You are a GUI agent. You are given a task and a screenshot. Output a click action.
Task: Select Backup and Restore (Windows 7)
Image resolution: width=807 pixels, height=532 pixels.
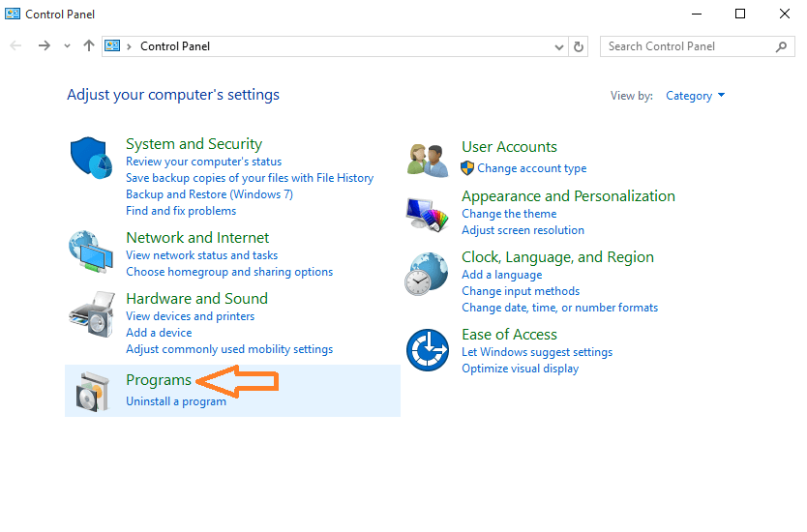point(209,194)
